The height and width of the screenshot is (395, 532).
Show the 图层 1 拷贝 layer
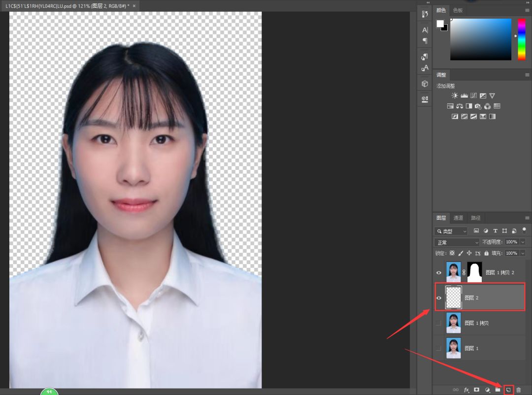(439, 323)
